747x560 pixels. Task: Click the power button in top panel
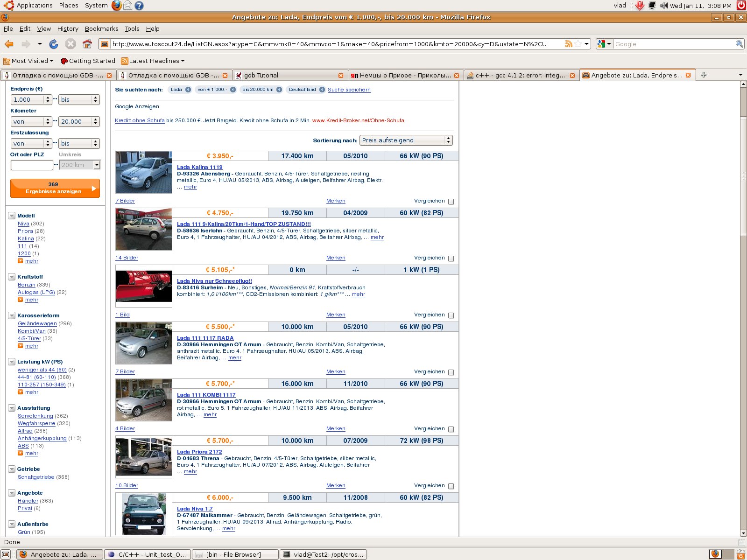click(741, 6)
